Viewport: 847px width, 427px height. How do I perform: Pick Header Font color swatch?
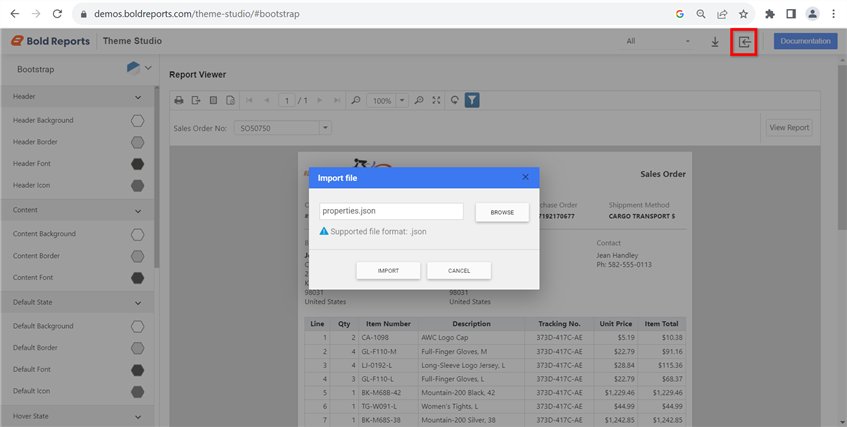138,164
